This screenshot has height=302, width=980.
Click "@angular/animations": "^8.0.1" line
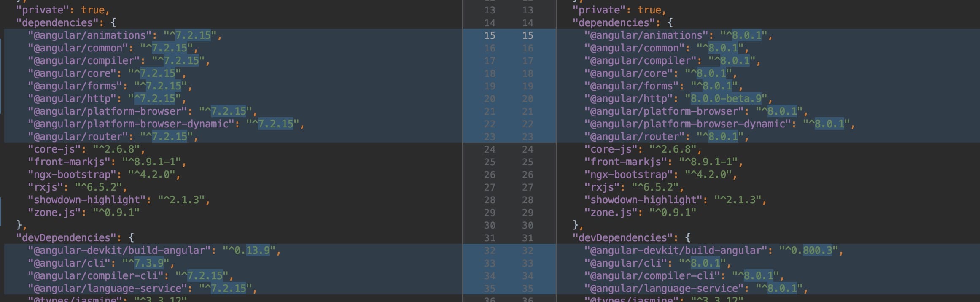click(678, 35)
